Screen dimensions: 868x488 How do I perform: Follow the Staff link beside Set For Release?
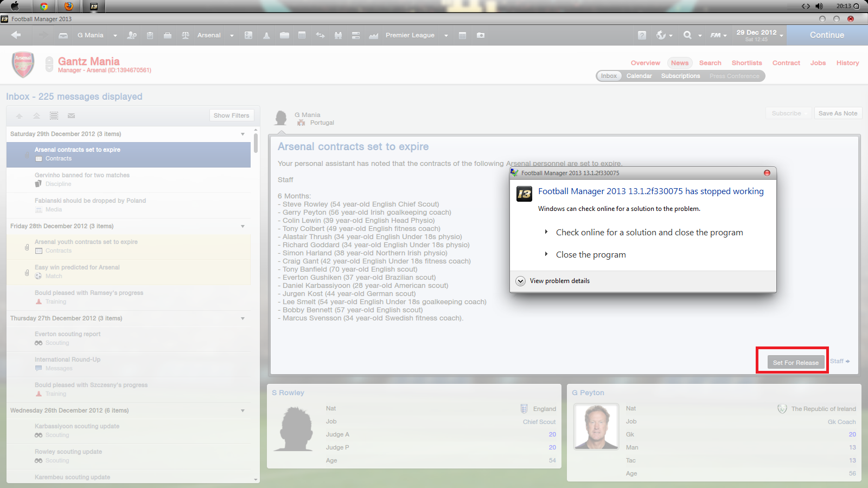click(840, 361)
